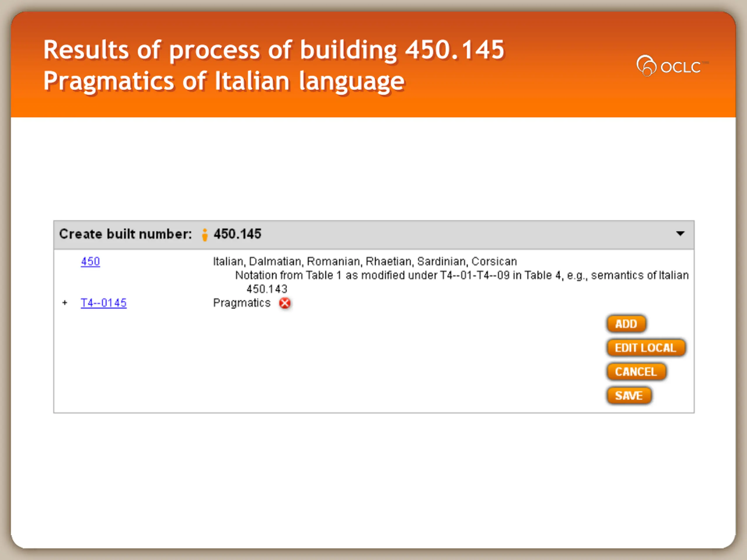Open the 450 class number link
The image size is (747, 560).
[x=90, y=262]
